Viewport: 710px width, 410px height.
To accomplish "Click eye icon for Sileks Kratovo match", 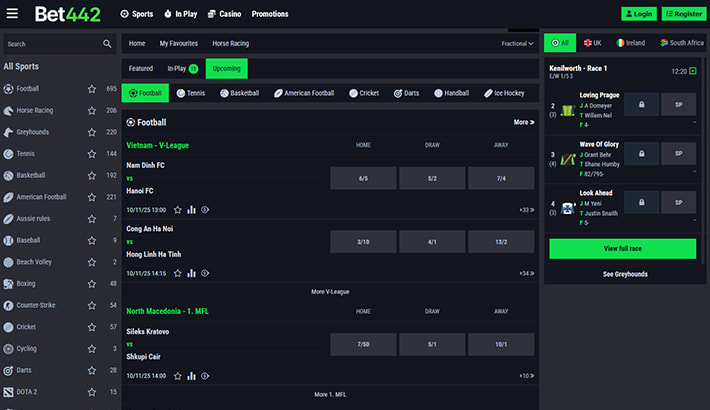I will [x=205, y=376].
